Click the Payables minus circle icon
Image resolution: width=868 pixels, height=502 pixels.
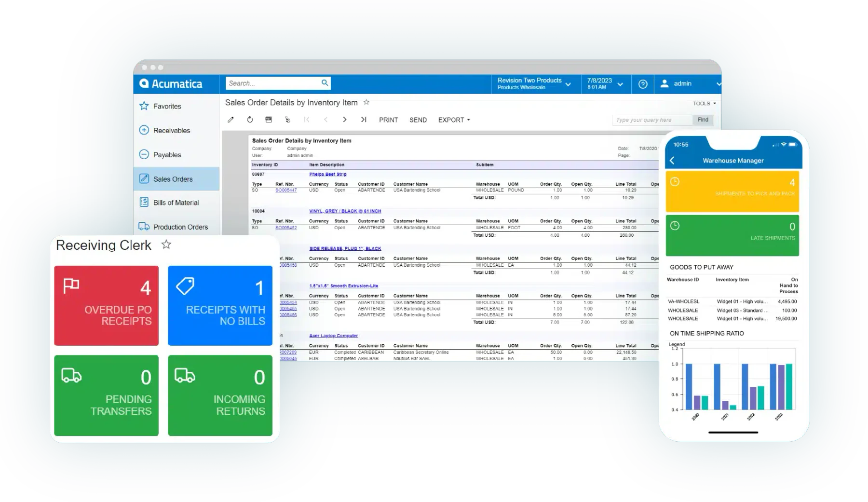pos(144,154)
